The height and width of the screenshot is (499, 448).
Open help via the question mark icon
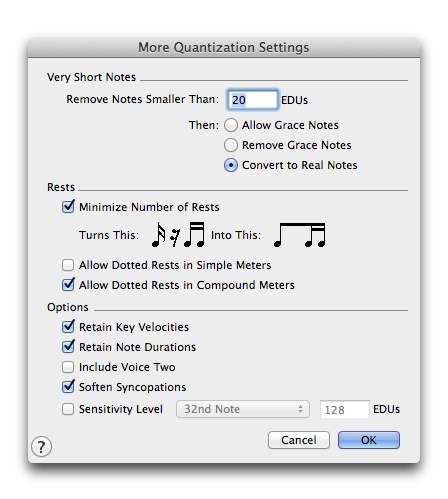tap(41, 446)
